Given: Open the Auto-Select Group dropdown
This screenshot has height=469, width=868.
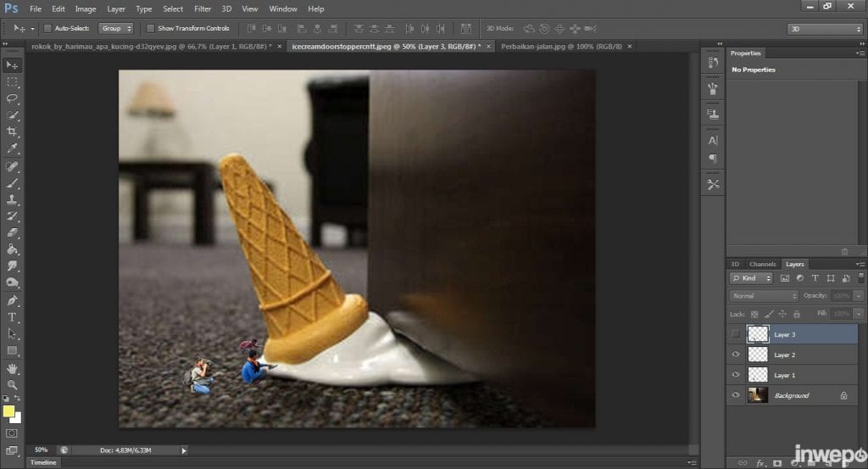Looking at the screenshot, I should pos(115,28).
